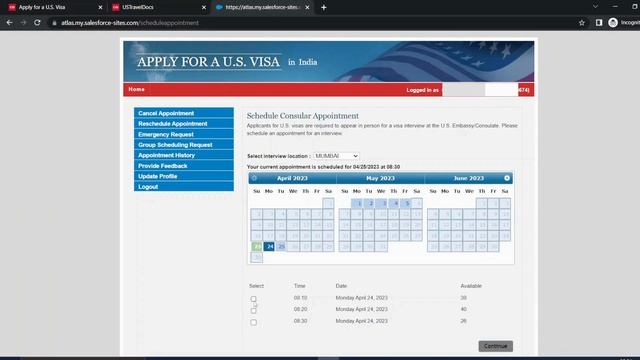Open Reschedule Appointment in sidebar
The image size is (640, 360).
184,124
